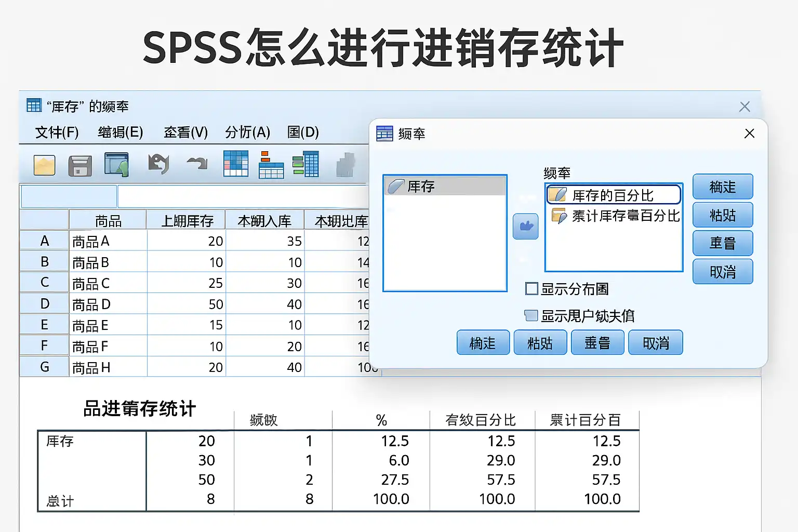Screen dimensions: 798x532
Task: Select 库存 in the source variable list
Action: 445,186
